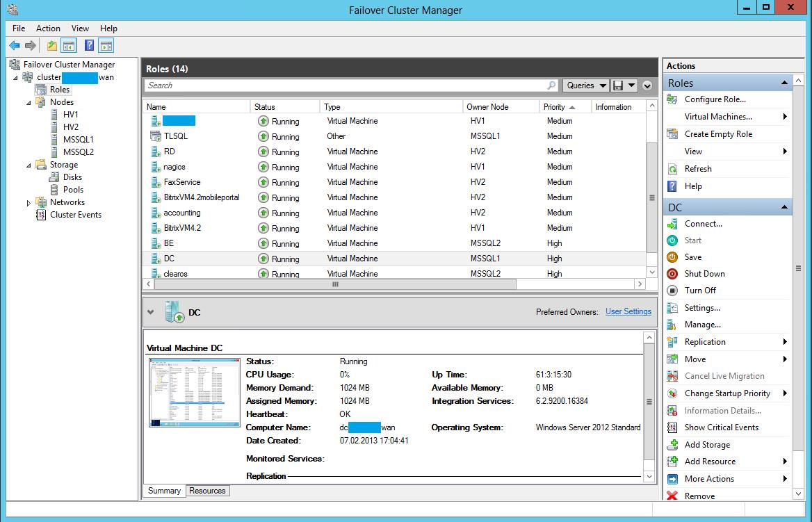Viewport: 812px width, 522px height.
Task: Click the DC virtual machine thumbnail
Action: click(x=194, y=392)
